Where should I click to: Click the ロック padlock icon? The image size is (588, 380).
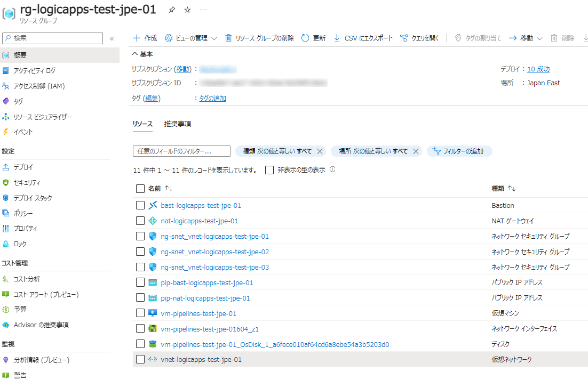tap(6, 244)
